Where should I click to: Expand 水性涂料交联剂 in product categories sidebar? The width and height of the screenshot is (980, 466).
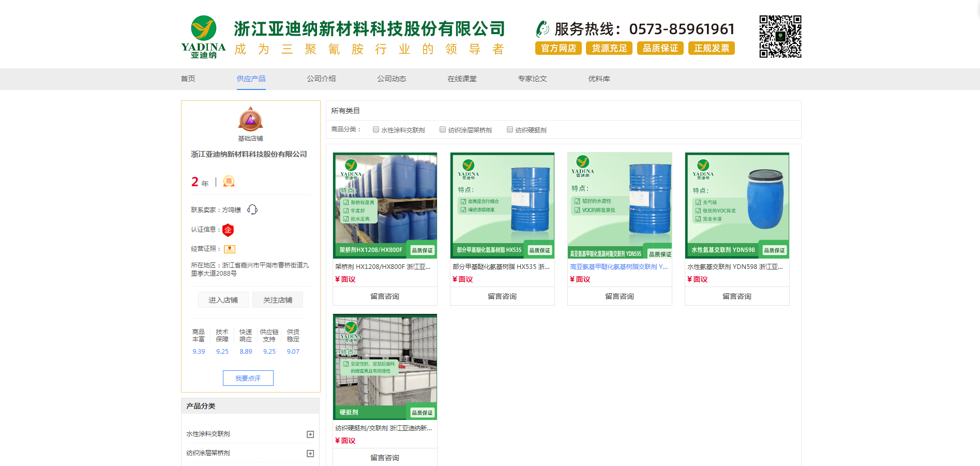click(x=310, y=434)
